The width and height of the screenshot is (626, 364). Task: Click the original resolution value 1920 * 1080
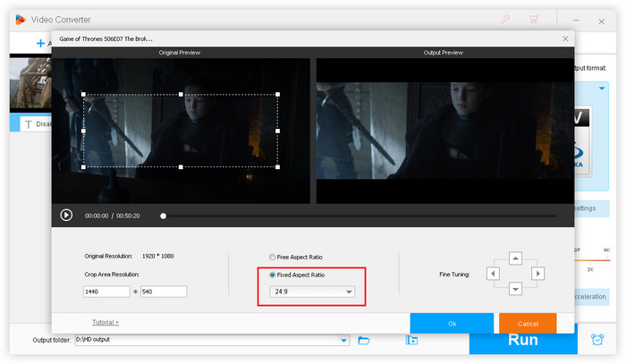point(157,257)
